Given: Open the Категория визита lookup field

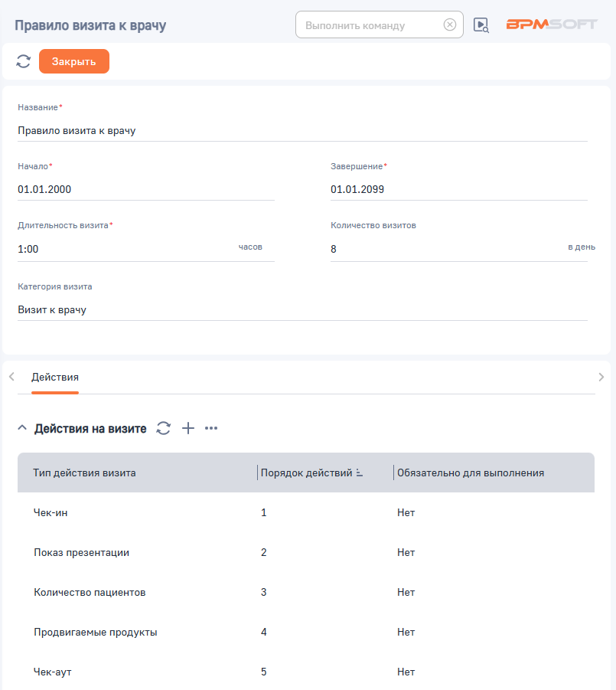Looking at the screenshot, I should coord(302,310).
